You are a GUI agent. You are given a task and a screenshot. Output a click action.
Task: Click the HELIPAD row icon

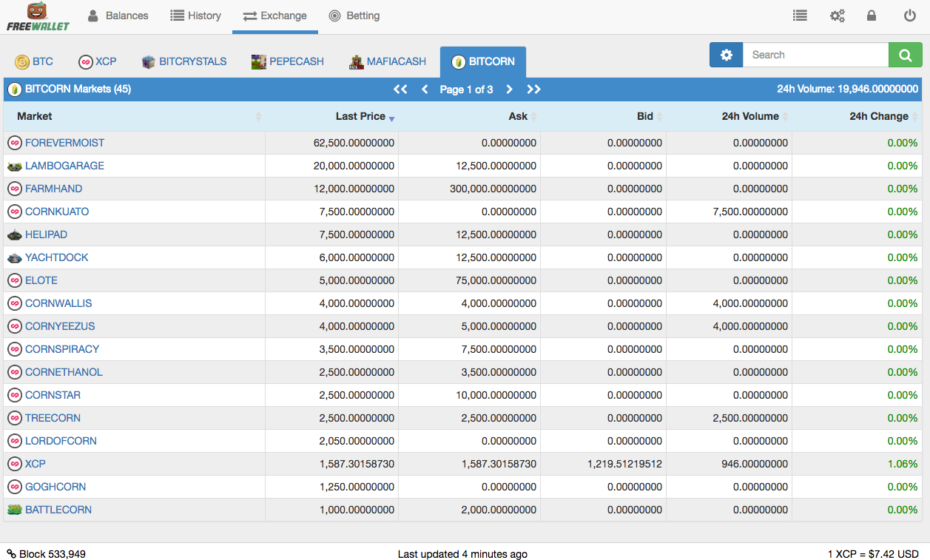pyautogui.click(x=14, y=235)
